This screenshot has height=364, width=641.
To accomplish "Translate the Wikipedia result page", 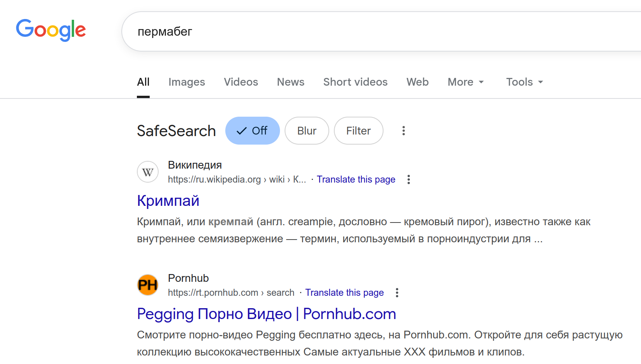I will tap(356, 179).
